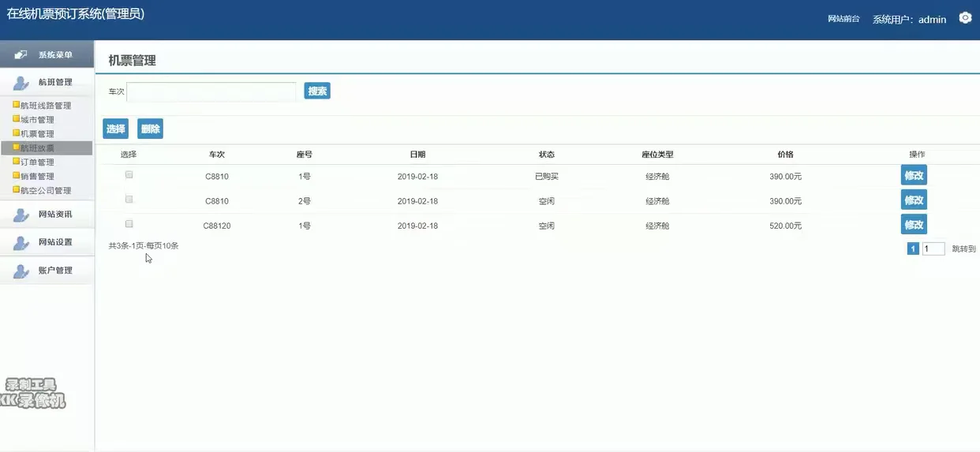
Task: Expand the 航班管理 sidebar section
Action: 47,82
